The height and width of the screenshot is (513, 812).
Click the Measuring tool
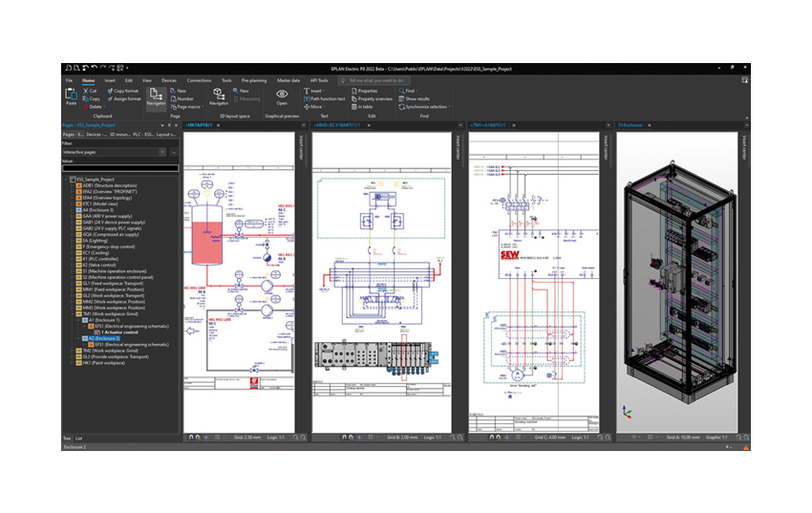[246, 98]
